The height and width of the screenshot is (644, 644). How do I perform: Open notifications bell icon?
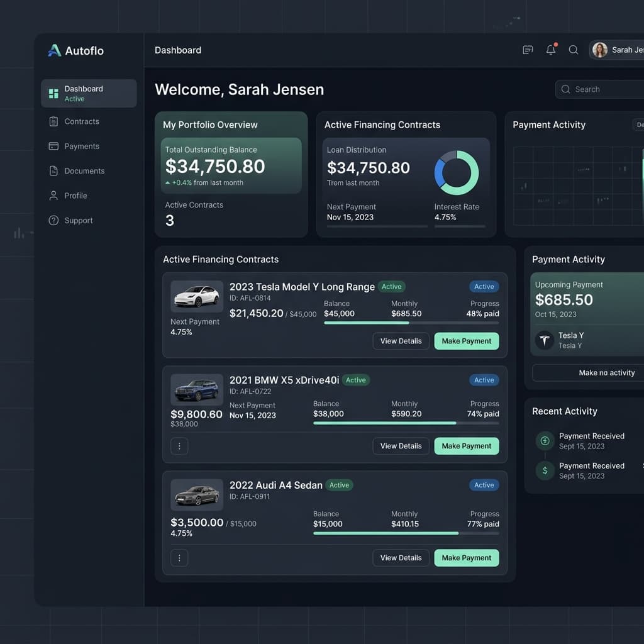[x=551, y=50]
